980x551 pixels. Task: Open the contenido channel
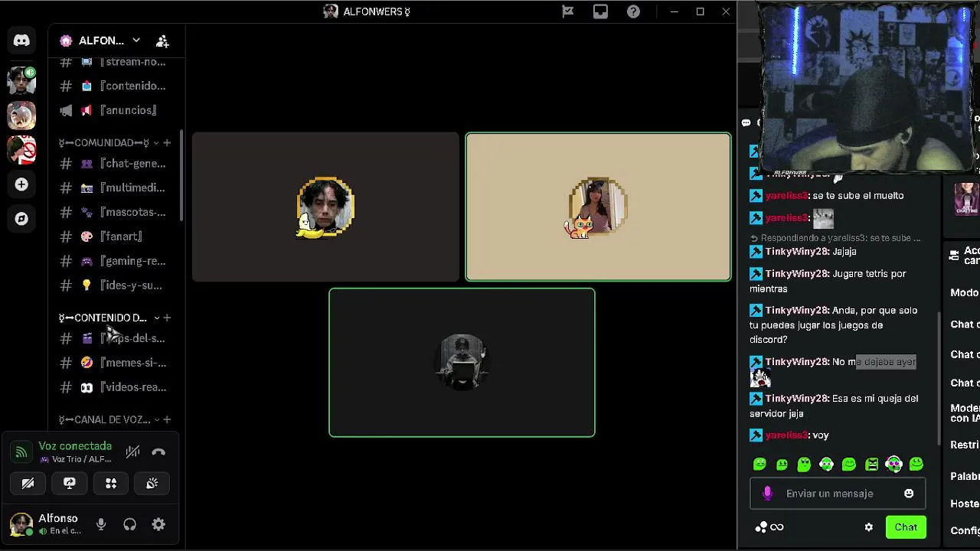(x=115, y=86)
